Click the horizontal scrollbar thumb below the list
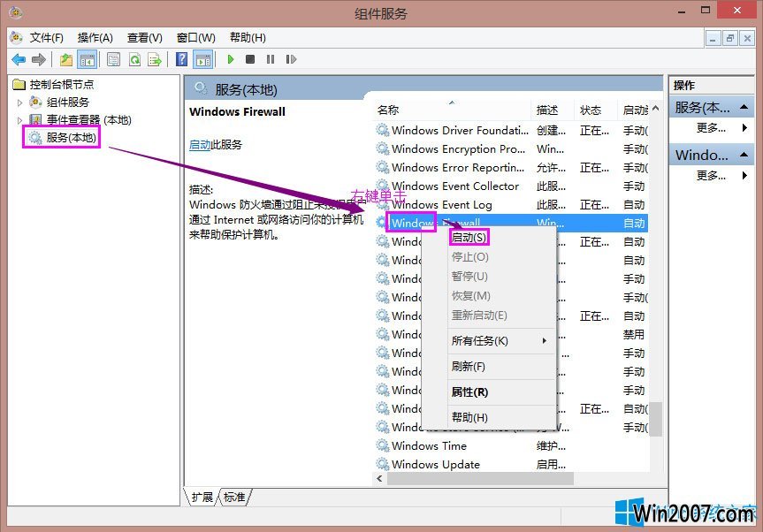The width and height of the screenshot is (763, 532). point(480,478)
